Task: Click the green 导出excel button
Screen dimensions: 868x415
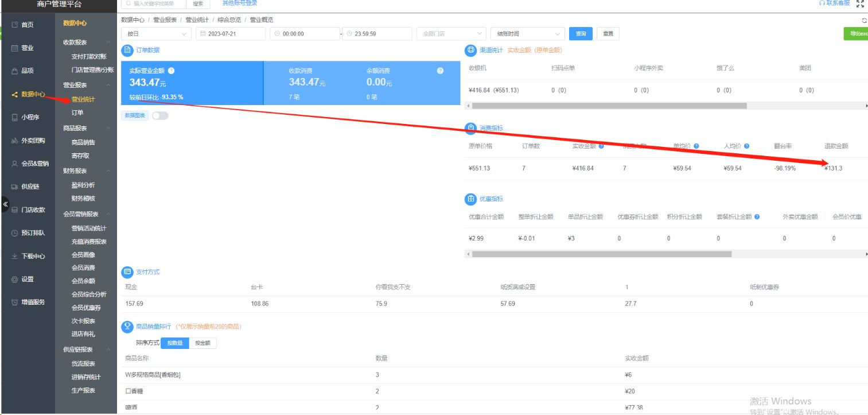Action: 856,34
